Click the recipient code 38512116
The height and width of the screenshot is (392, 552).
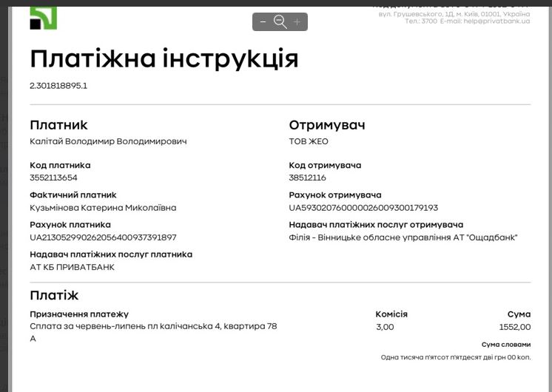pos(307,178)
